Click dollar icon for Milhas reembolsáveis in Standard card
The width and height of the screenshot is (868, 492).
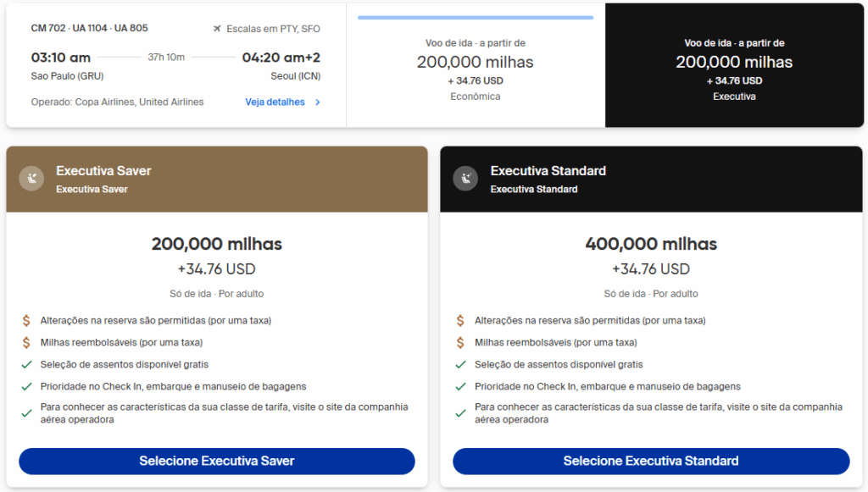point(460,343)
